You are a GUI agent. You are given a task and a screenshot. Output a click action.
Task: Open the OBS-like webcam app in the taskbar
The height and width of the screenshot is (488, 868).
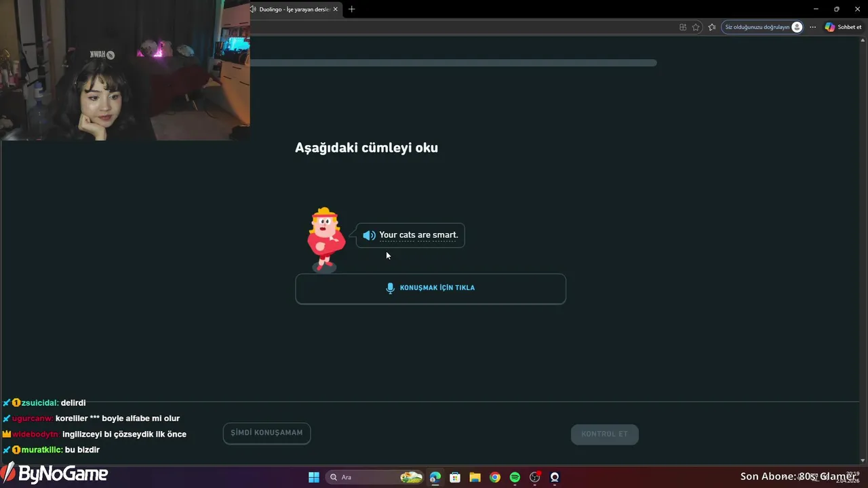555,477
